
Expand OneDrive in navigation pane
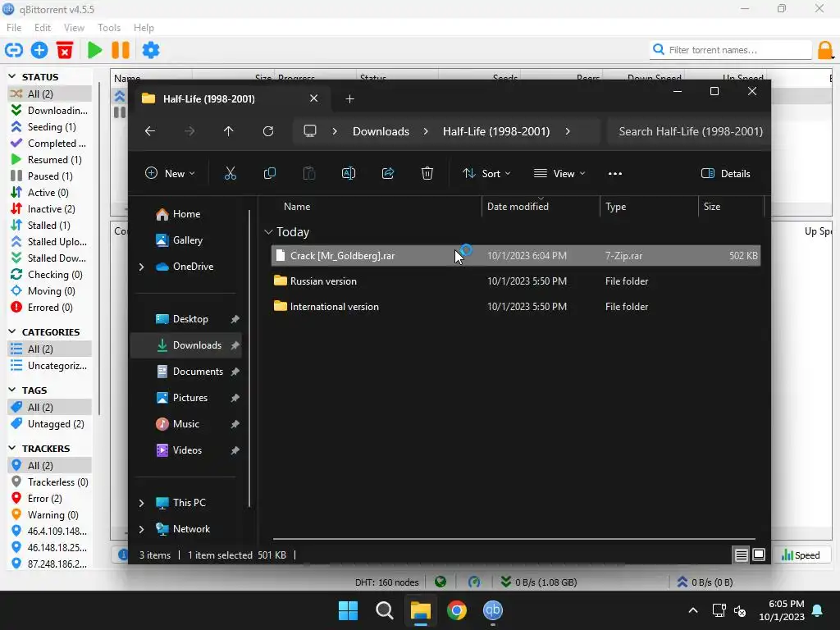pyautogui.click(x=141, y=267)
